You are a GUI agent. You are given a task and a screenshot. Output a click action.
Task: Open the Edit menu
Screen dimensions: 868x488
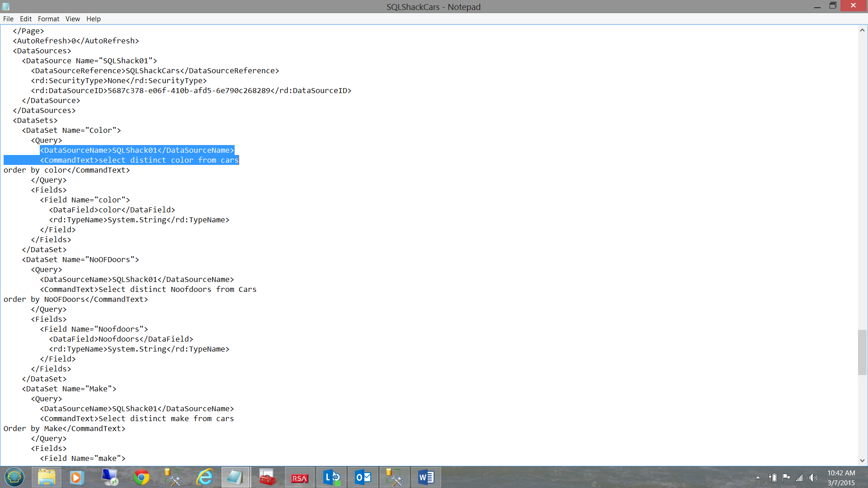click(x=26, y=19)
